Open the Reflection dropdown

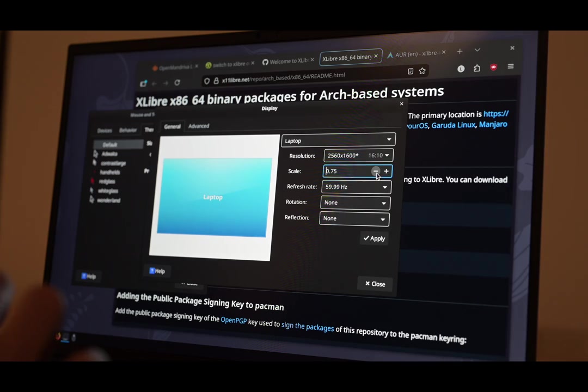click(x=354, y=218)
